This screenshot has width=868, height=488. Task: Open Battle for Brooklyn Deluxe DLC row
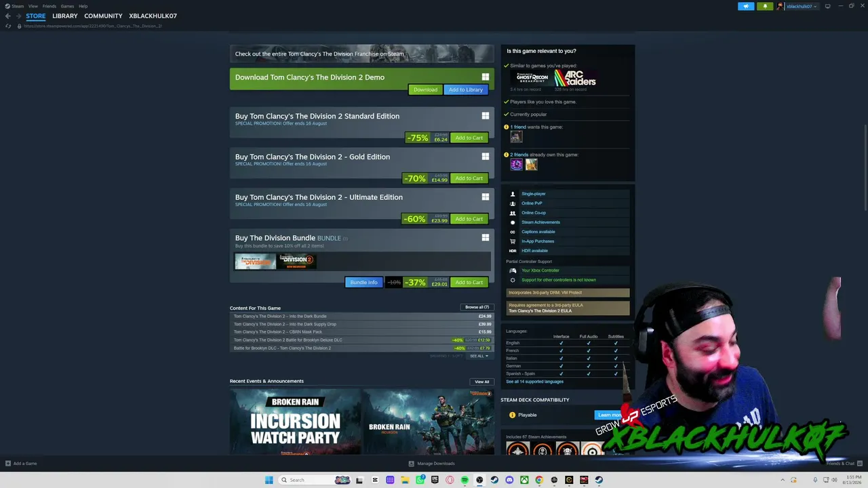(x=362, y=340)
